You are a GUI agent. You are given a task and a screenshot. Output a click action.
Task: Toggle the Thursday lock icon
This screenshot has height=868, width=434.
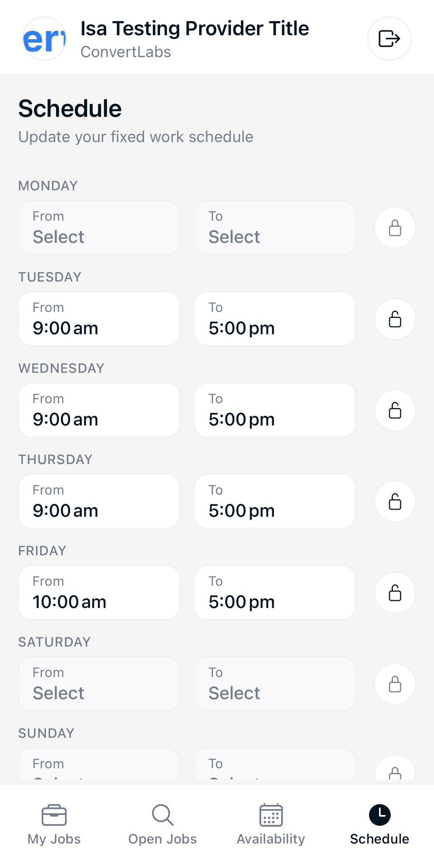pos(395,501)
